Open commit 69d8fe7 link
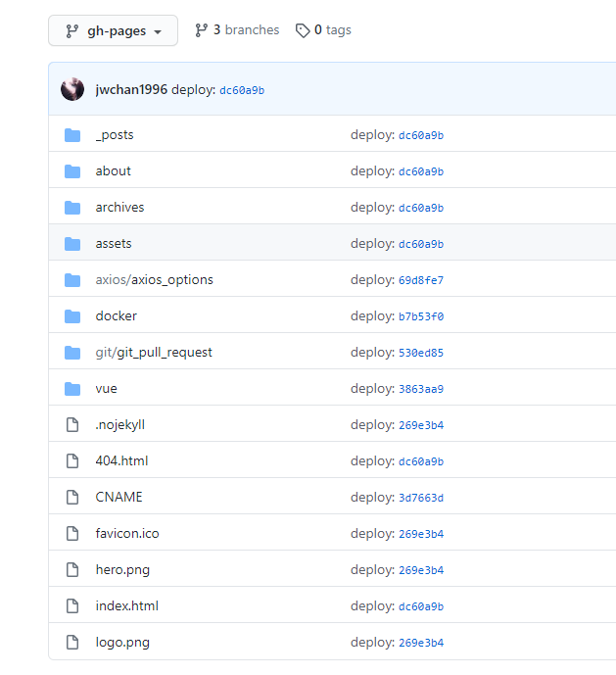616x675 pixels. (x=421, y=280)
